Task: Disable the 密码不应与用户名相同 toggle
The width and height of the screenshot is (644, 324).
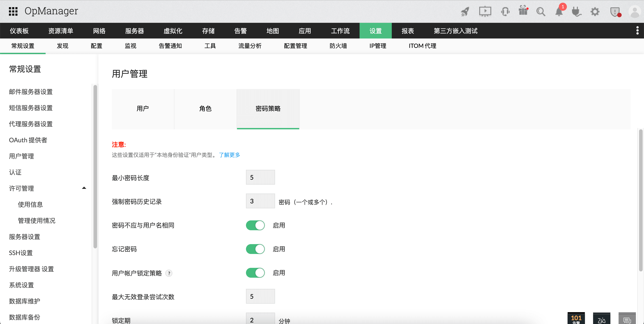Action: 255,225
